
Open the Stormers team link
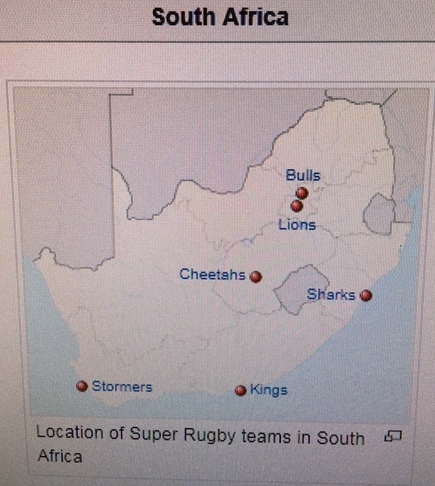122,387
